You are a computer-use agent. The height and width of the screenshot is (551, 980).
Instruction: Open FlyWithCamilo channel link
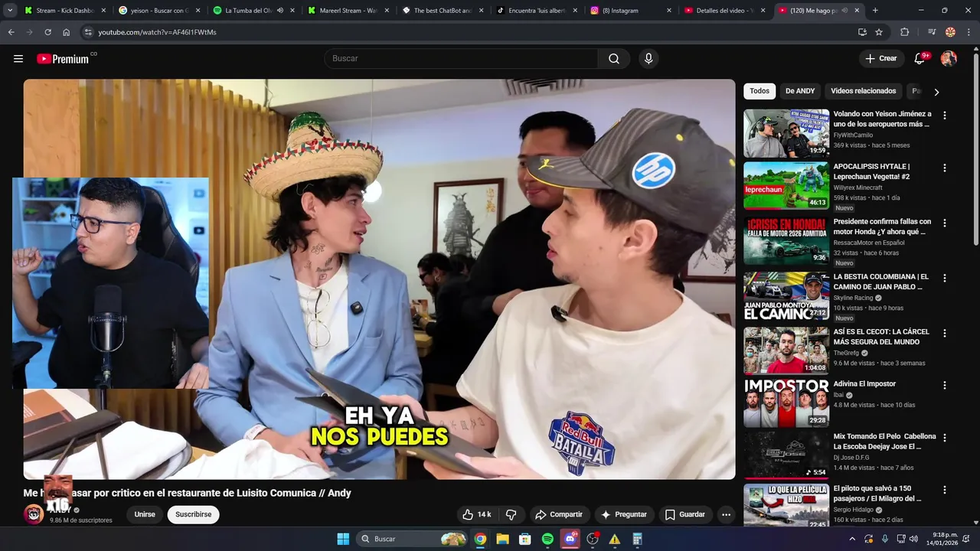(x=853, y=135)
